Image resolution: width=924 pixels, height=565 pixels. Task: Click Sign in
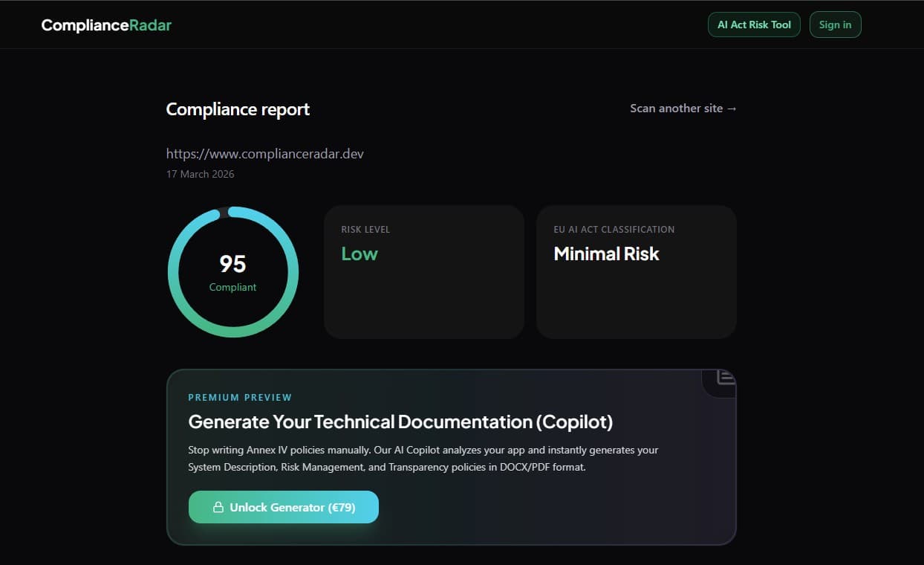point(835,25)
